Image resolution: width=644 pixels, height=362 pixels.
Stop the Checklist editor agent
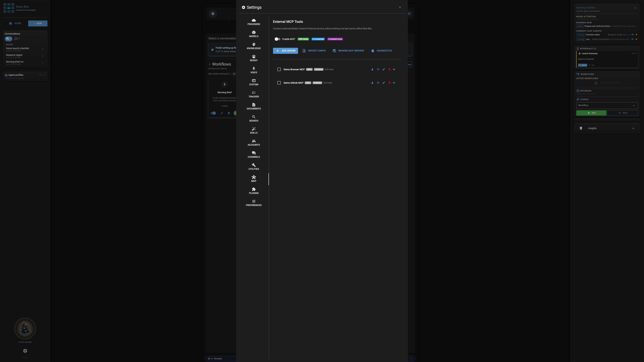636,35
